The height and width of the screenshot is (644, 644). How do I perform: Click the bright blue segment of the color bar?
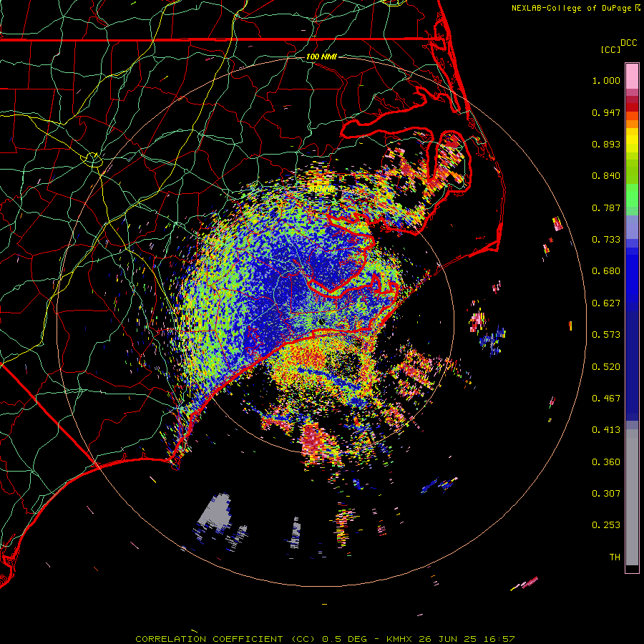click(x=632, y=275)
